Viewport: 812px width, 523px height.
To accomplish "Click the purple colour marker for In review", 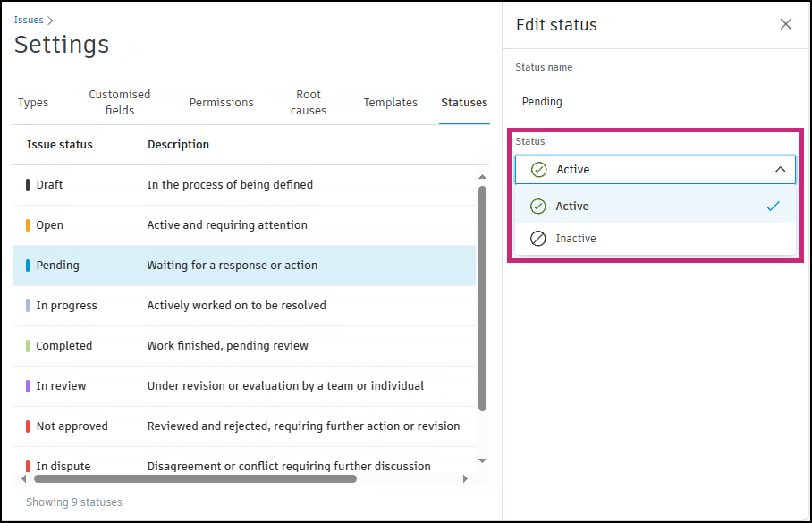I will [x=28, y=386].
